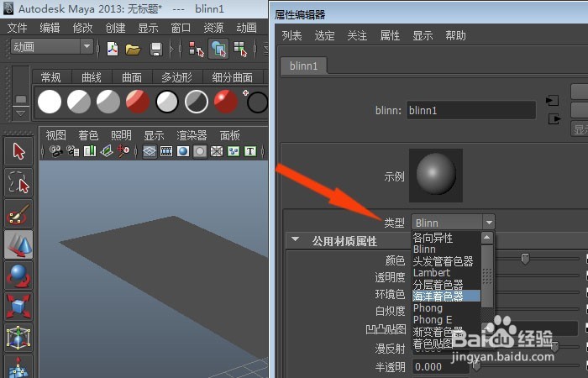This screenshot has width=588, height=378.
Task: Activate the Paint selection tool
Action: coord(18,213)
